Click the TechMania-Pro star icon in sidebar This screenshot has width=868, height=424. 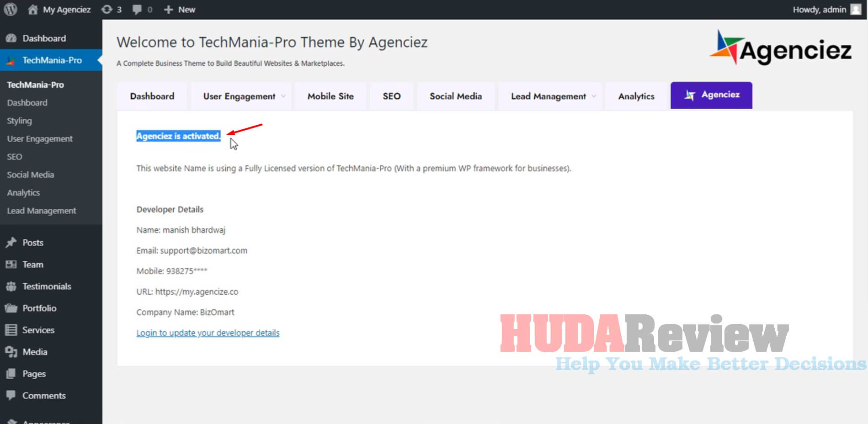point(11,60)
